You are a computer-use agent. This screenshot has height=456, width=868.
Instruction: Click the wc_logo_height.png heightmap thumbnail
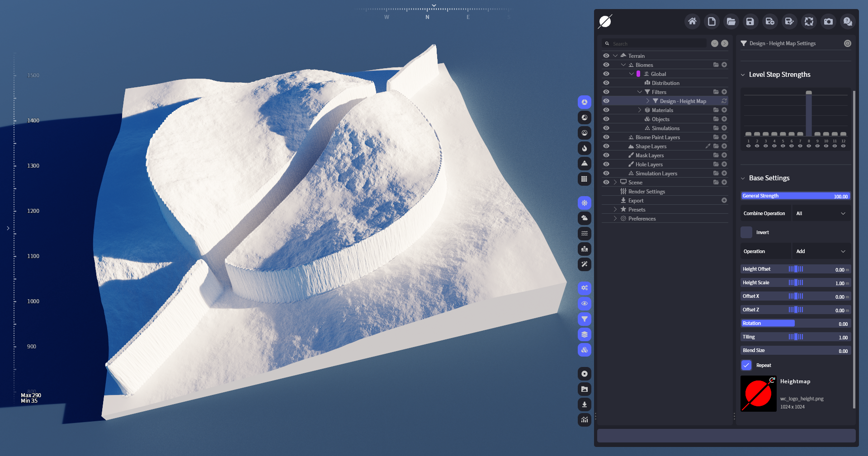tap(758, 394)
